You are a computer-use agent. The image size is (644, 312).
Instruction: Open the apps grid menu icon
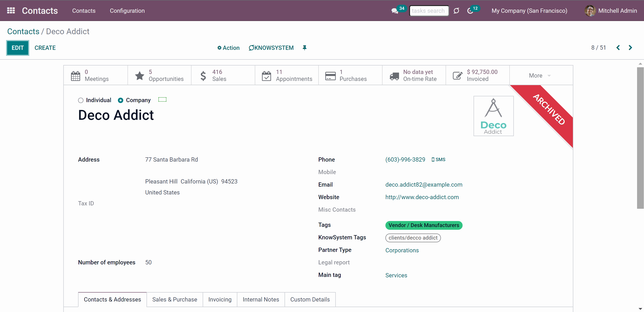pos(11,11)
